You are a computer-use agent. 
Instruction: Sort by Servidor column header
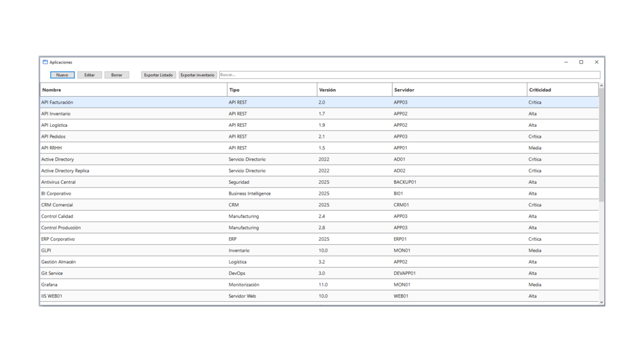[x=459, y=90]
